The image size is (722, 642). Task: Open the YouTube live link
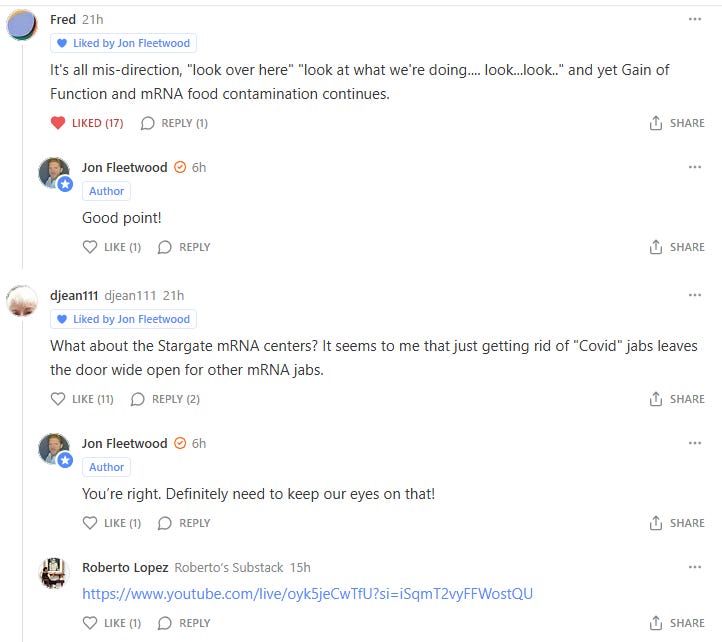click(308, 594)
